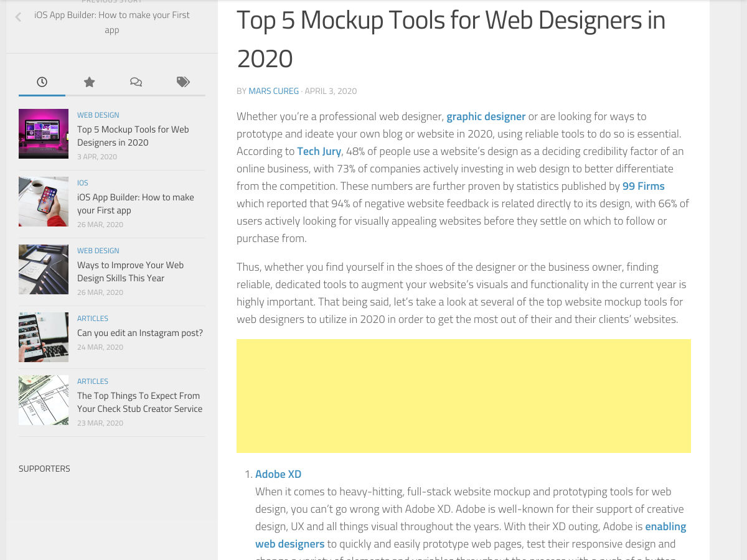747x560 pixels.
Task: Open the tags tab icon
Action: tap(183, 82)
